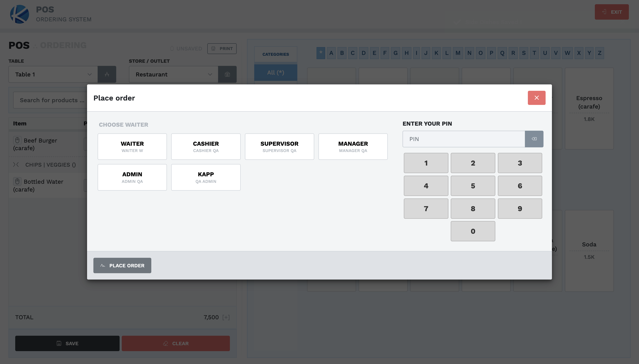This screenshot has height=364, width=639.
Task: Expand the total with the [+] toggle
Action: pos(226,317)
